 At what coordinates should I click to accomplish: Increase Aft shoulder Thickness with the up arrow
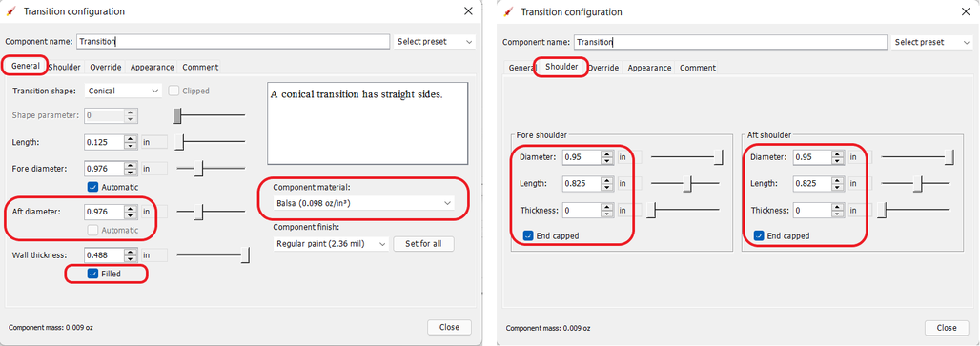pyautogui.click(x=838, y=207)
